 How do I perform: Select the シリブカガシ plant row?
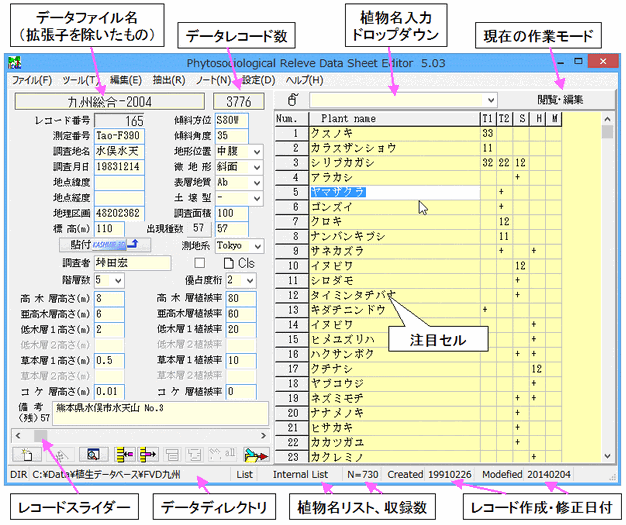[x=394, y=163]
